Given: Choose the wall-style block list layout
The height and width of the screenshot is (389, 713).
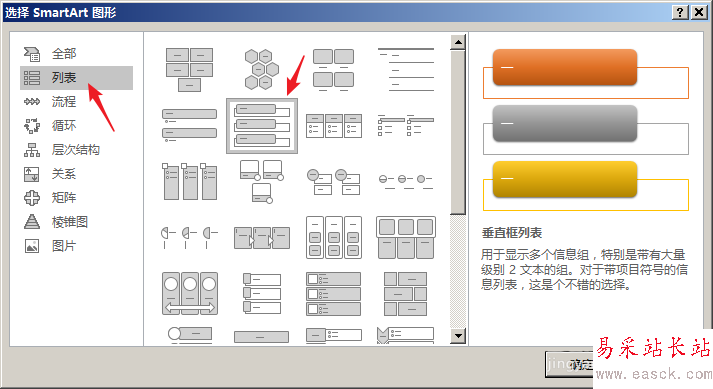Looking at the screenshot, I should click(406, 293).
